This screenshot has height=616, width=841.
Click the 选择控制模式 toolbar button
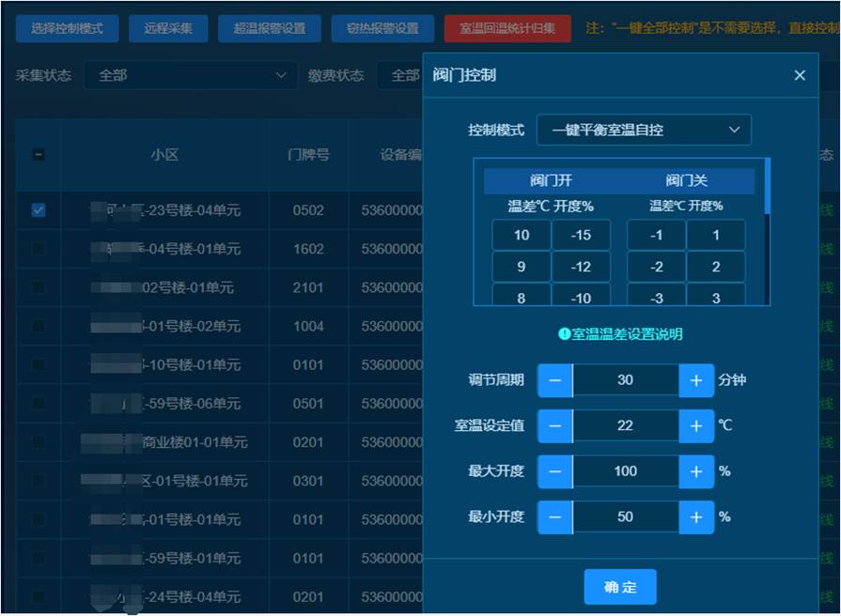click(x=67, y=28)
